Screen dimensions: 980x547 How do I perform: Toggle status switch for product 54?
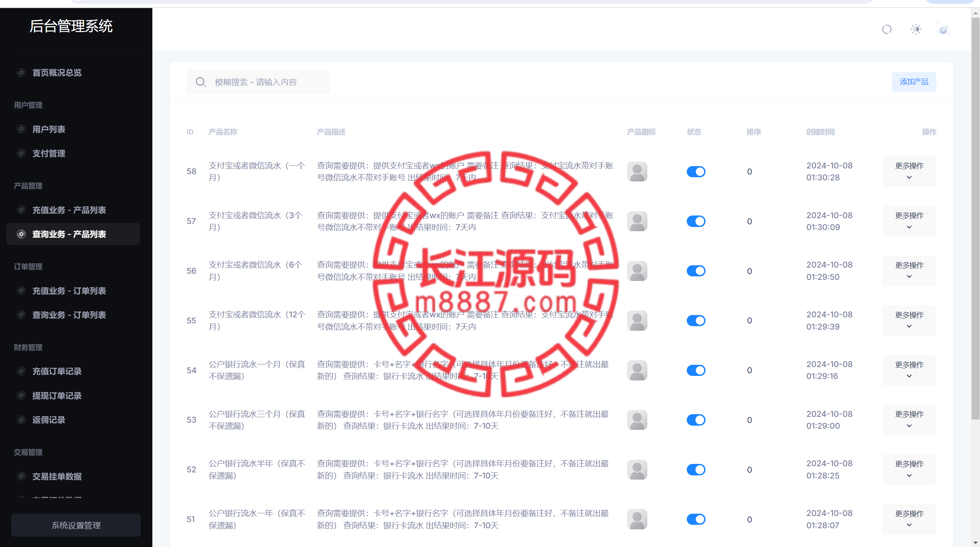click(696, 370)
